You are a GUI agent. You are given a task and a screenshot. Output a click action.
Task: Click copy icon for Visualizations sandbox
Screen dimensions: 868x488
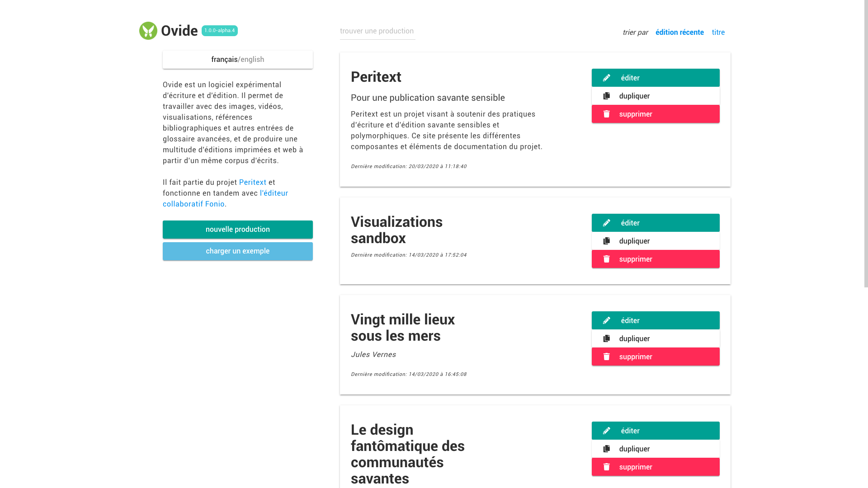point(607,241)
